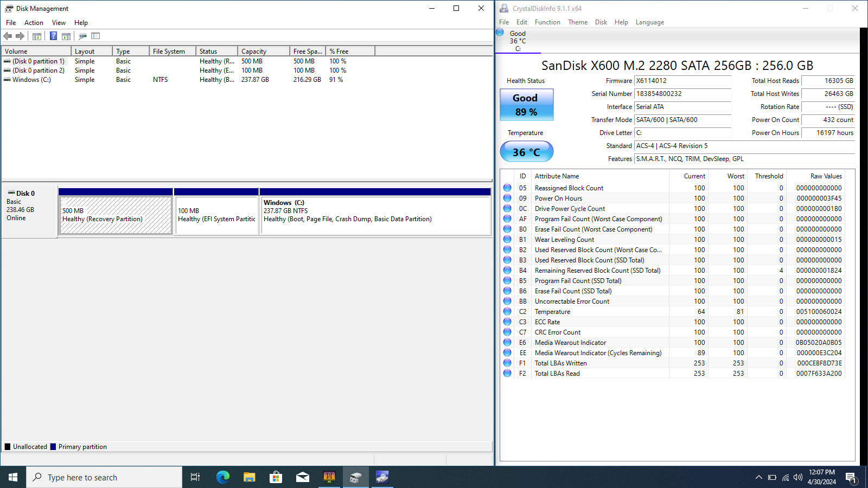Image resolution: width=868 pixels, height=488 pixels.
Task: Open the View menu in Disk Management
Action: [59, 23]
